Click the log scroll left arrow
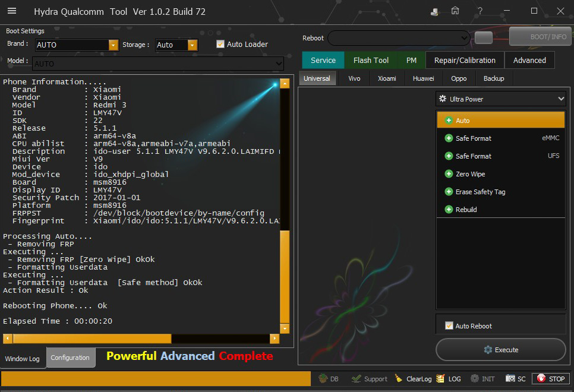 pos(7,339)
